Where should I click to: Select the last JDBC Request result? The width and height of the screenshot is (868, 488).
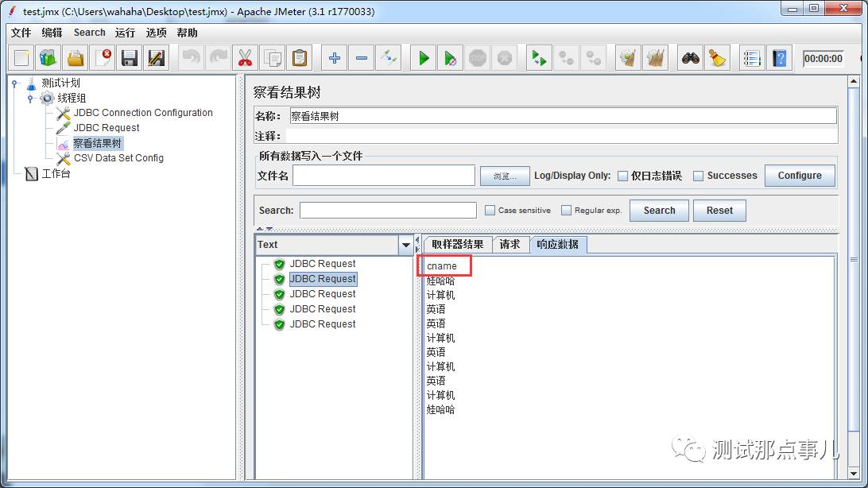coord(323,324)
